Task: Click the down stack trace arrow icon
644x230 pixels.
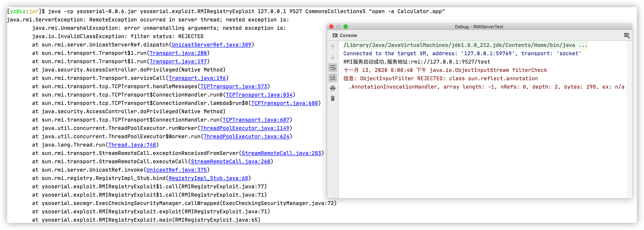Action: point(333,57)
